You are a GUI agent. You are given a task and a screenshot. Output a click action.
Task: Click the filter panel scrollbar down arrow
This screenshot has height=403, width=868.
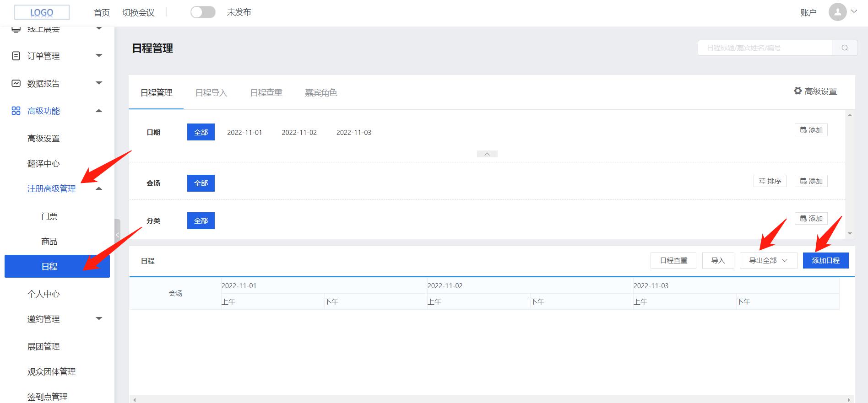(x=850, y=234)
